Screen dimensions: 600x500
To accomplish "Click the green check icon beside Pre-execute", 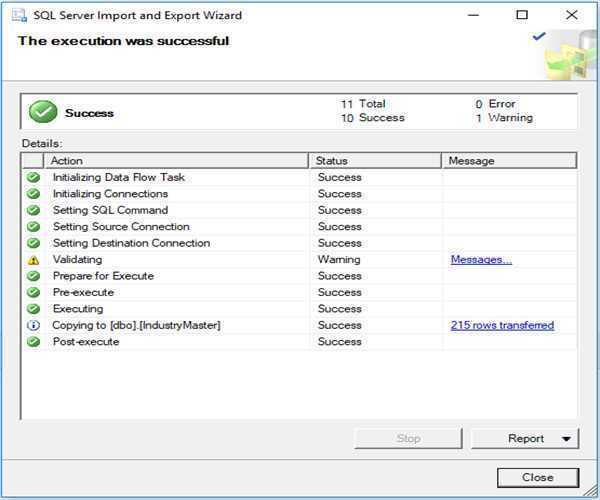I will [x=33, y=293].
